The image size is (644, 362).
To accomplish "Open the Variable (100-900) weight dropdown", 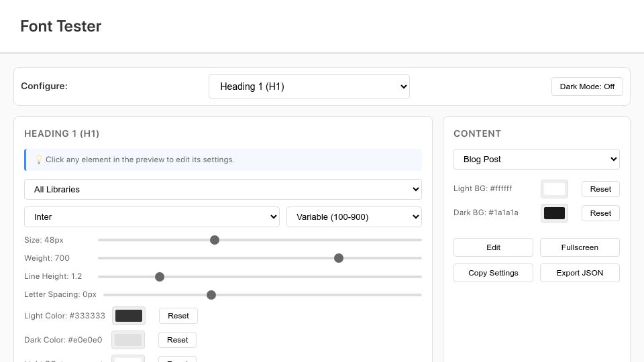I will point(354,217).
